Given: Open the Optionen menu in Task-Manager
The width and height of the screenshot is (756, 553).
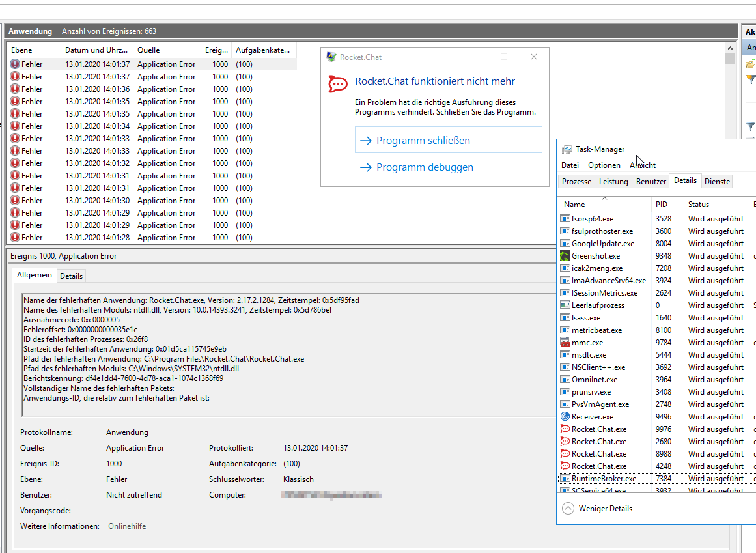Looking at the screenshot, I should [604, 165].
